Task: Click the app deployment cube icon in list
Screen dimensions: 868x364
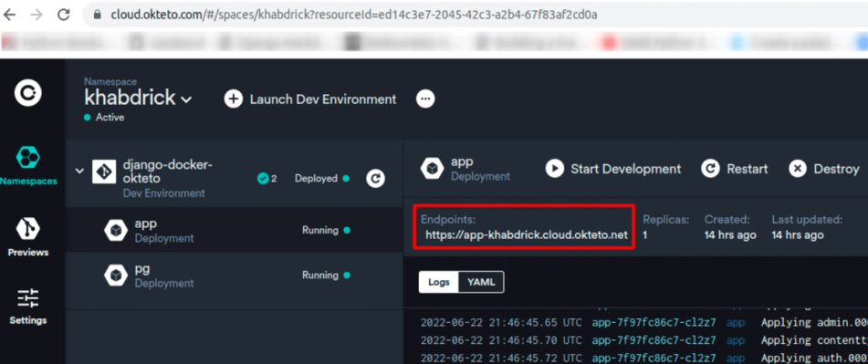Action: (x=116, y=231)
